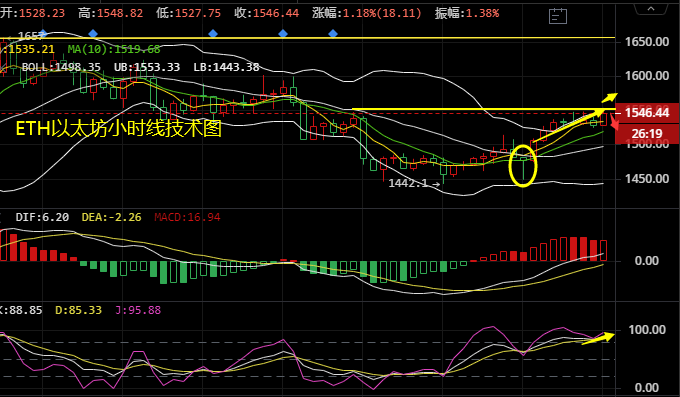This screenshot has width=680, height=397.
Task: Select the yellow ellipse annotation on candle
Action: 523,166
